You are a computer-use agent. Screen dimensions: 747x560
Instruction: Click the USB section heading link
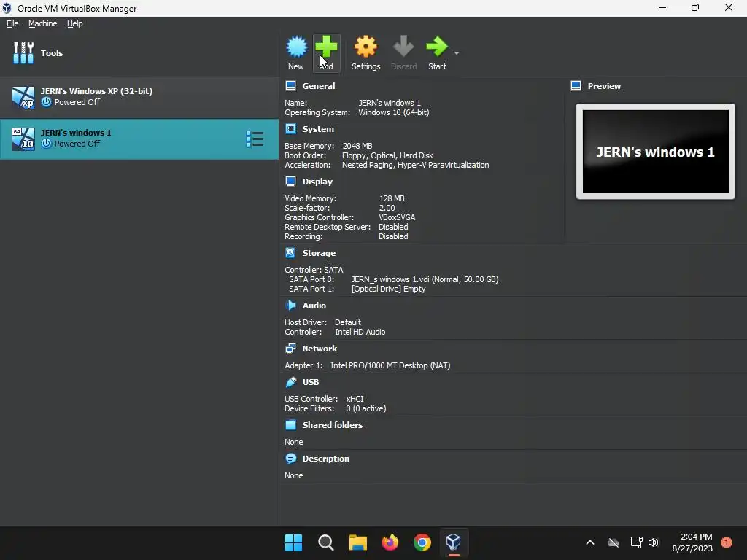(311, 382)
